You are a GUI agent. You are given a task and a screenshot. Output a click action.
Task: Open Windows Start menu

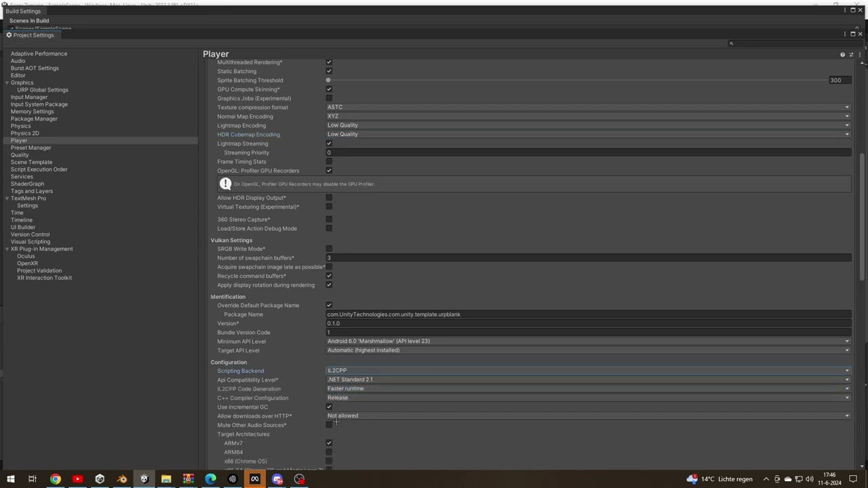10,479
